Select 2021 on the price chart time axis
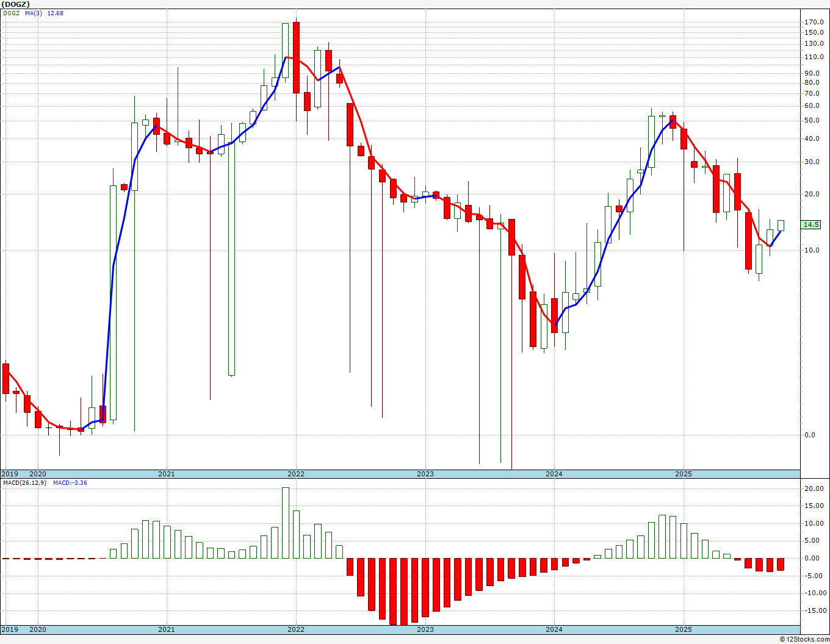 [166, 474]
